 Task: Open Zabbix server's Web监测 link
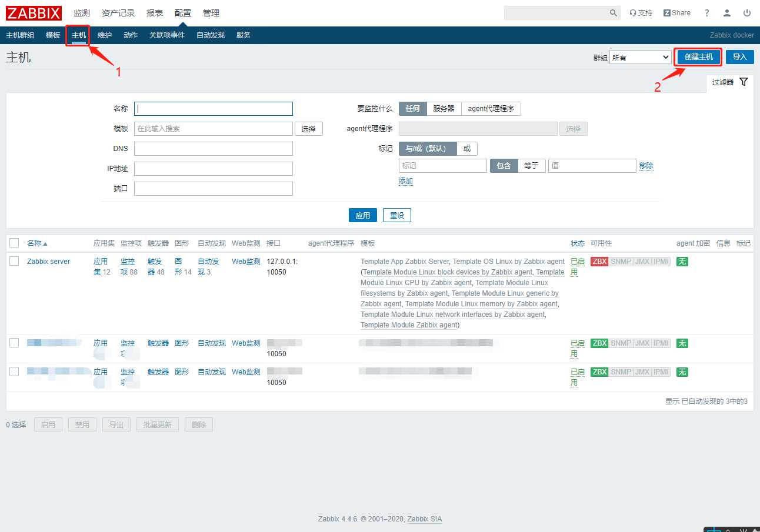pos(246,262)
